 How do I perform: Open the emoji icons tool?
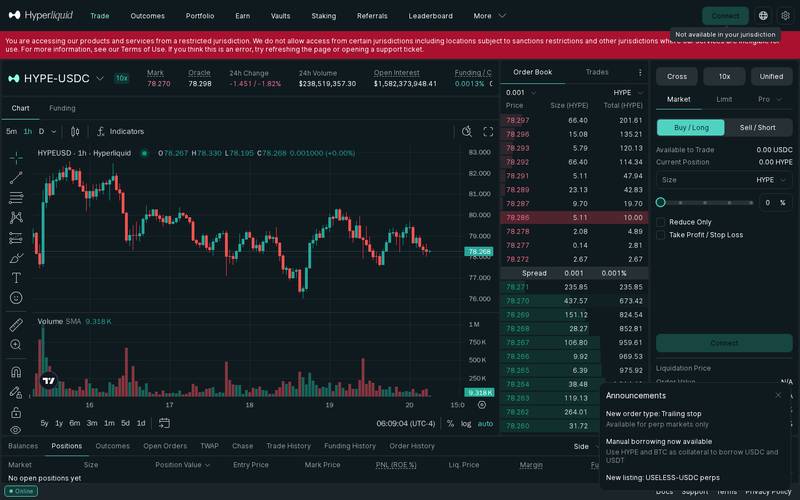tap(16, 297)
